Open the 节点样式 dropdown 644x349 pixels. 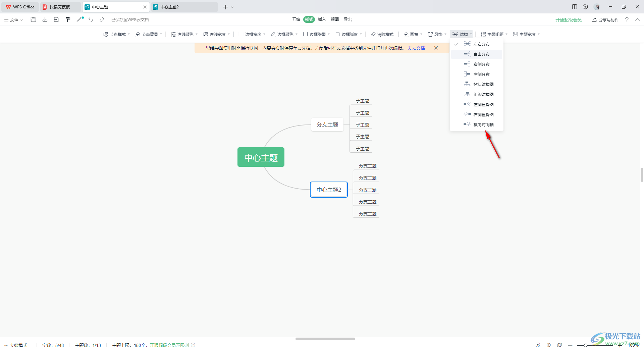(x=116, y=34)
